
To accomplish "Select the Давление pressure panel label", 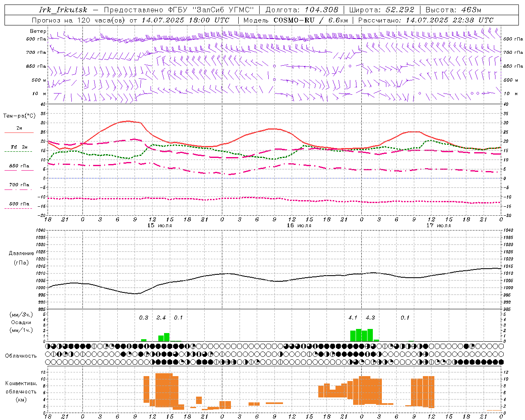I will 21,253.
